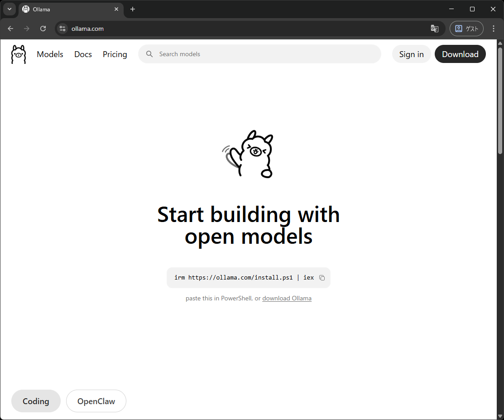Open the Models page
504x420 pixels.
(x=50, y=54)
